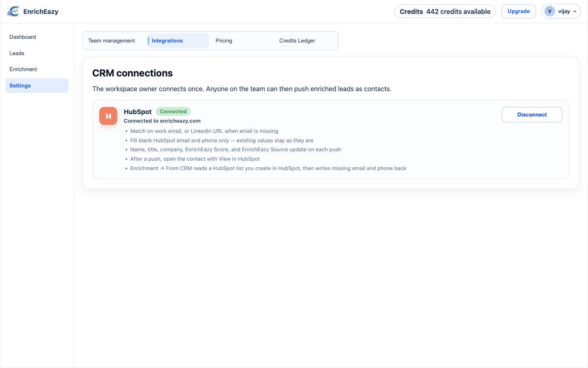Switch to the Pricing tab

point(242,41)
